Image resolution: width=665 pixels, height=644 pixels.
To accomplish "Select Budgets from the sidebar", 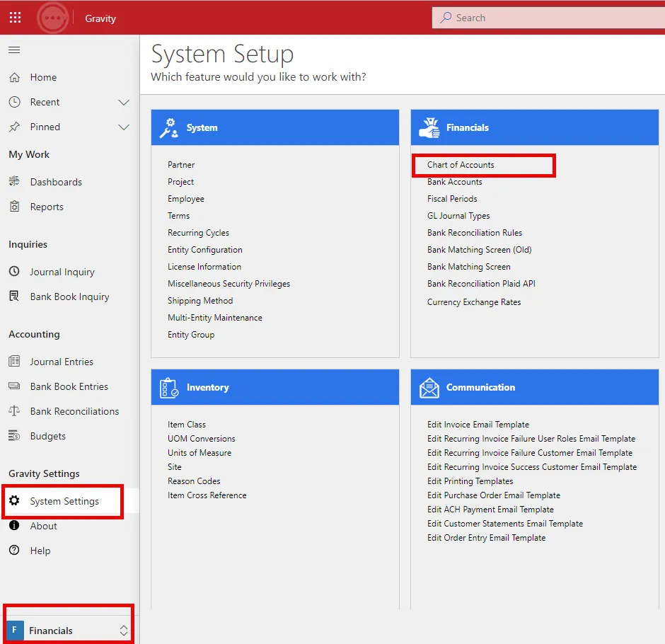I will click(x=48, y=436).
